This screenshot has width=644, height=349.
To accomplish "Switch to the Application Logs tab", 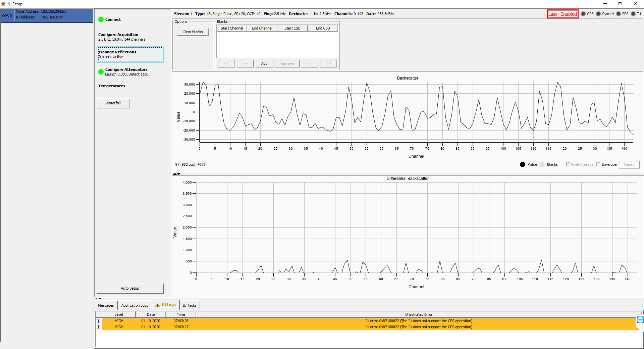I will click(x=135, y=305).
